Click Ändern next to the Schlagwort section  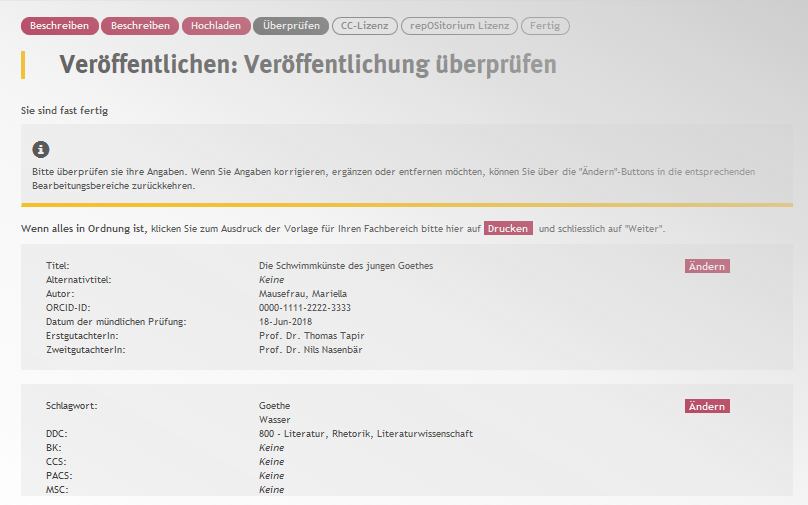click(x=707, y=406)
